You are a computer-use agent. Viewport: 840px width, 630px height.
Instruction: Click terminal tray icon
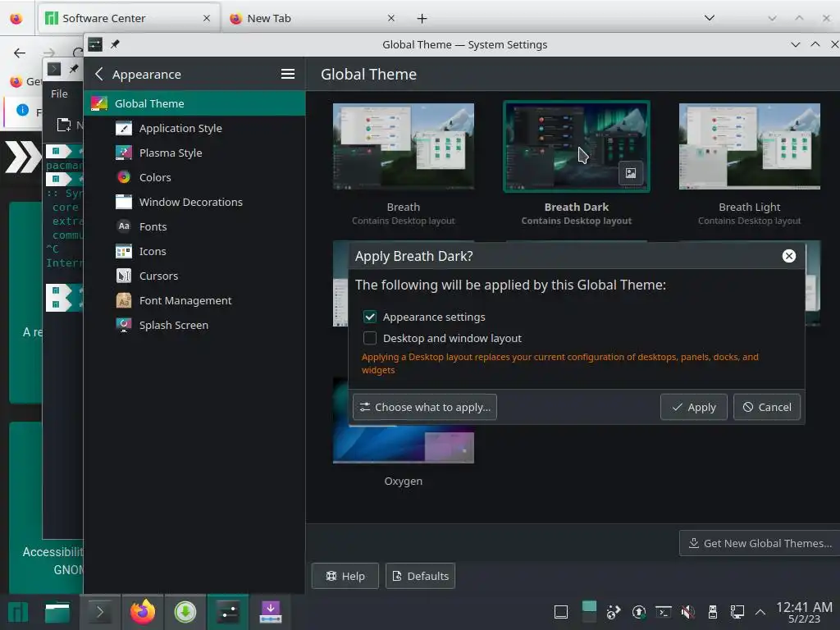click(663, 612)
